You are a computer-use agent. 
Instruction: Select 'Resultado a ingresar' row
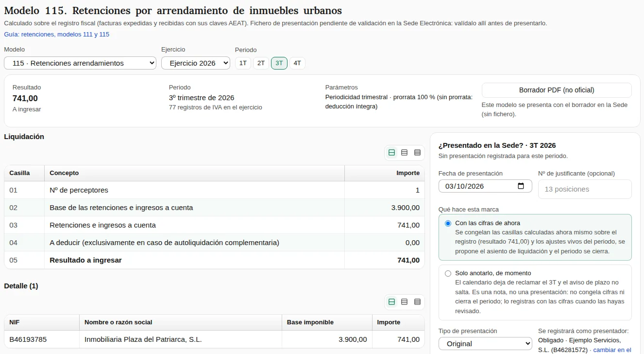214,260
